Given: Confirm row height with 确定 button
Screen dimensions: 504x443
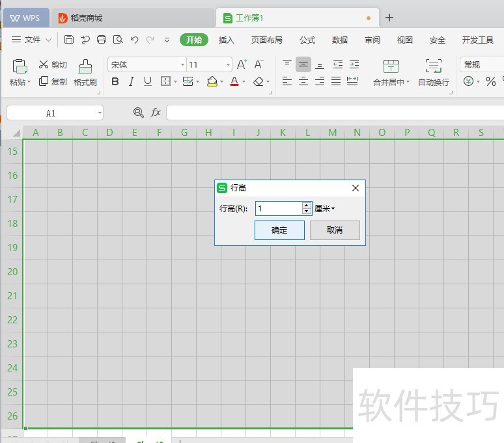Looking at the screenshot, I should point(279,230).
